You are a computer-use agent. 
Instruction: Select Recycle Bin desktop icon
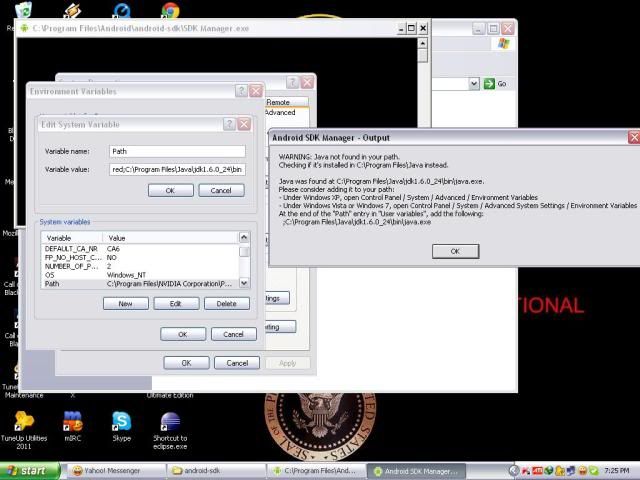(24, 10)
